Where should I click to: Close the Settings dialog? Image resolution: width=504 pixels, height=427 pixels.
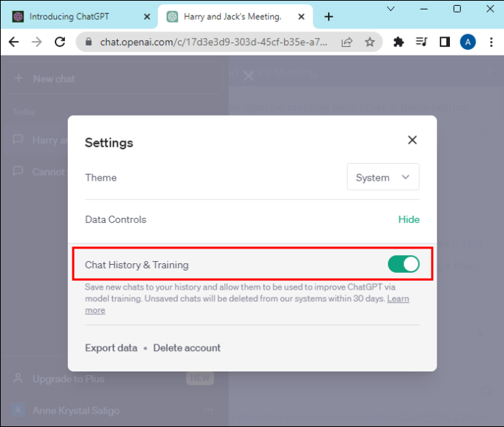tap(412, 140)
